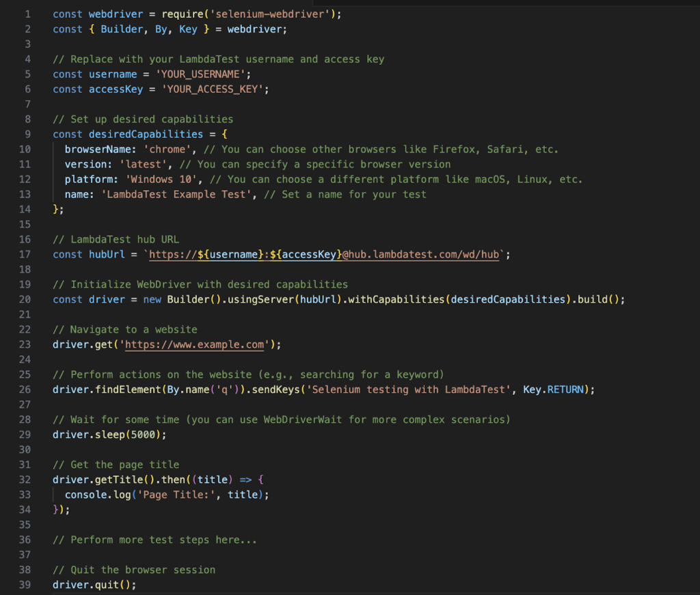Select desiredCapabilities declaration on line 9

pyautogui.click(x=146, y=135)
